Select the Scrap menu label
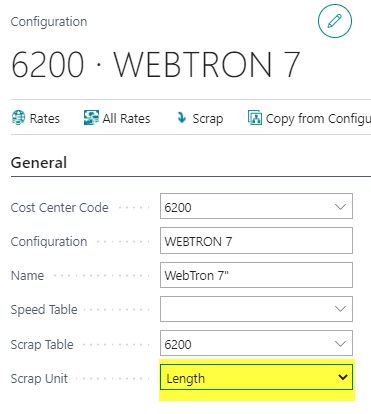This screenshot has height=414, width=371. tap(208, 119)
